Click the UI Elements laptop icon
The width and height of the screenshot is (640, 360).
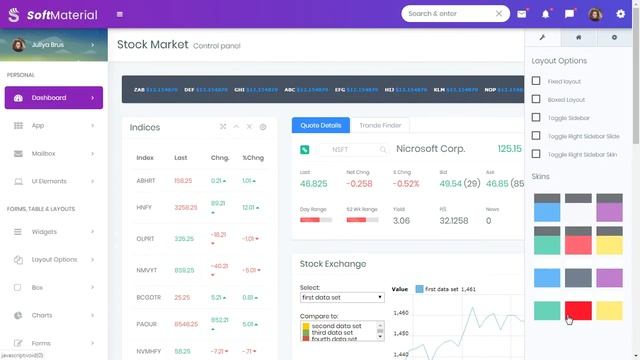click(18, 181)
